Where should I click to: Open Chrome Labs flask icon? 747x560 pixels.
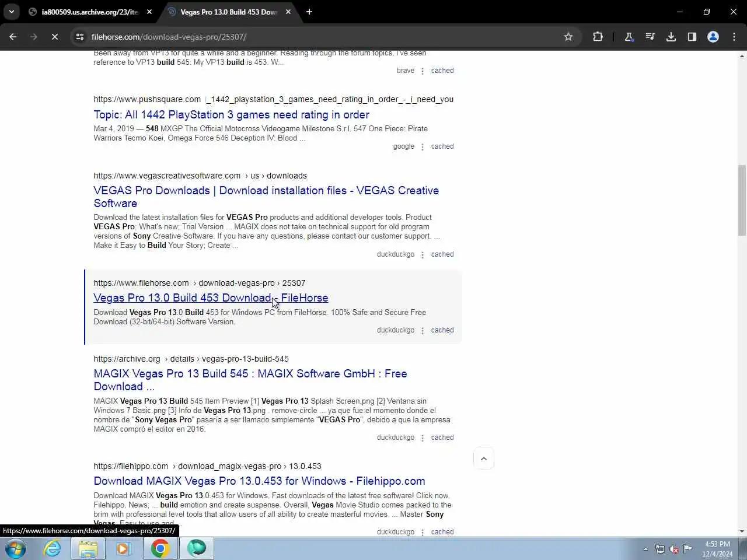click(629, 37)
